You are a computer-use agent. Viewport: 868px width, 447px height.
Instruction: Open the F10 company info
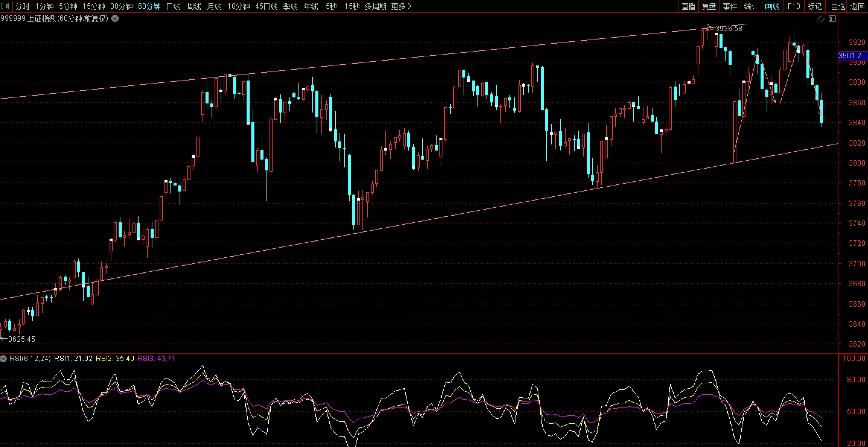794,6
